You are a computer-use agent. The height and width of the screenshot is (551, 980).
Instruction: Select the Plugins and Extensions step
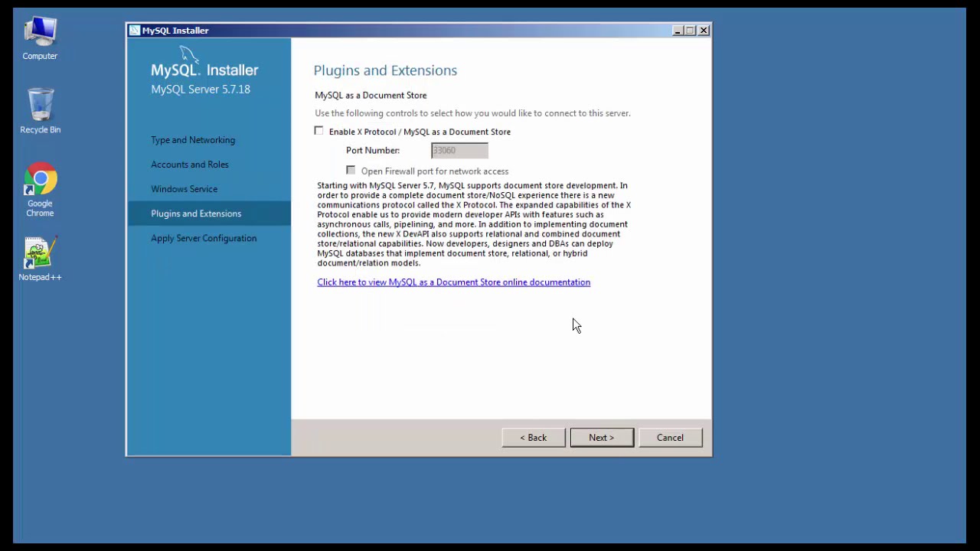pos(209,214)
